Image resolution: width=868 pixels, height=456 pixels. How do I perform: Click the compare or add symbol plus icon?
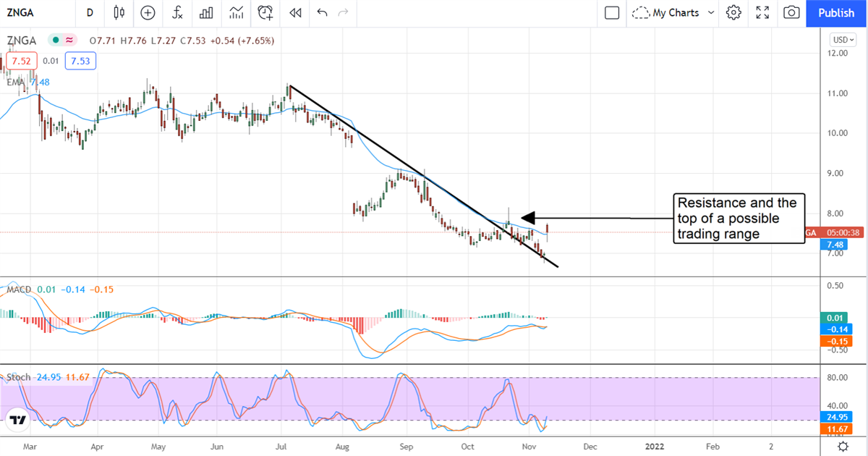(x=148, y=13)
